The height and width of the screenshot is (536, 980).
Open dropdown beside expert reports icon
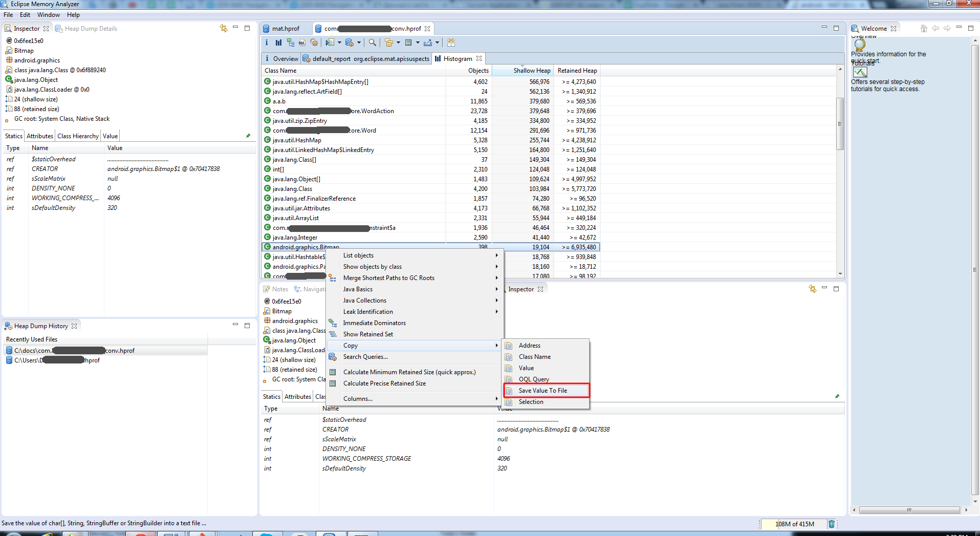pos(339,42)
